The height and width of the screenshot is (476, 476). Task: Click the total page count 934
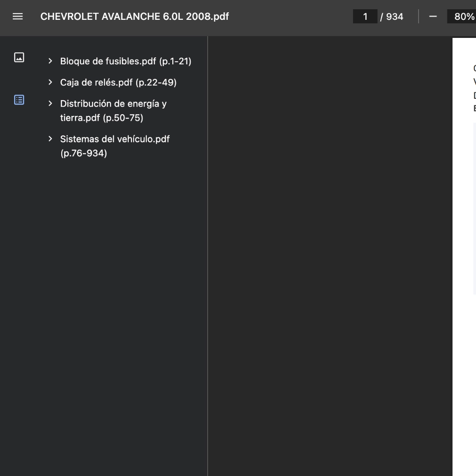394,17
